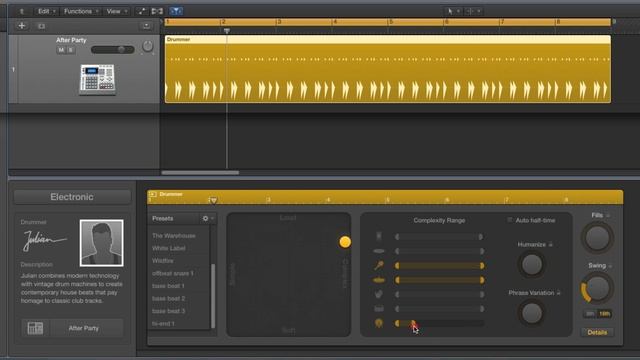Viewport: 640px width, 360px height.
Task: Click the Humanize knob
Action: 532,264
